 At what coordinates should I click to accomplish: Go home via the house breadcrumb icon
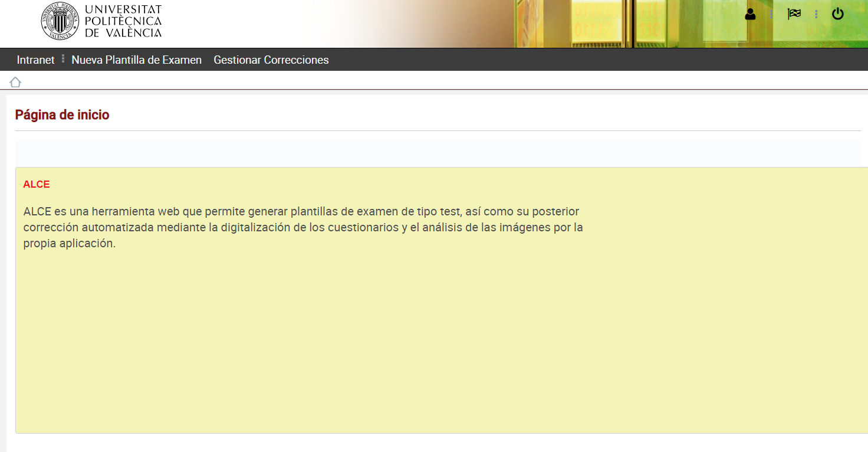pos(15,82)
